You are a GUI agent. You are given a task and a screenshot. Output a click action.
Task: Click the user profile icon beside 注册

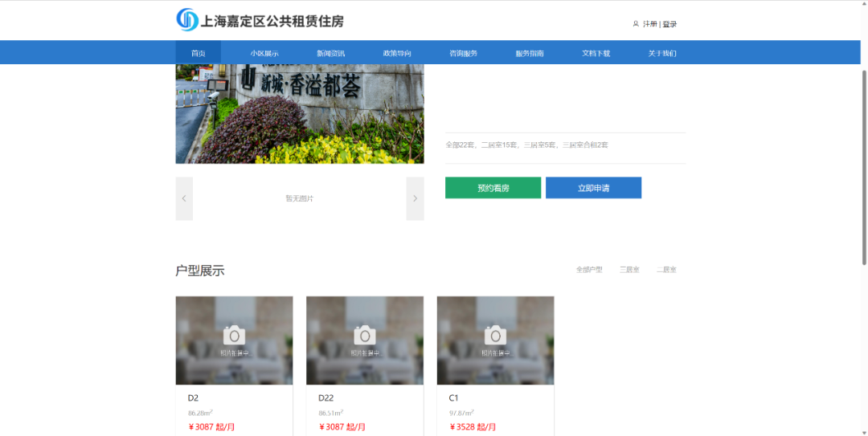point(636,24)
